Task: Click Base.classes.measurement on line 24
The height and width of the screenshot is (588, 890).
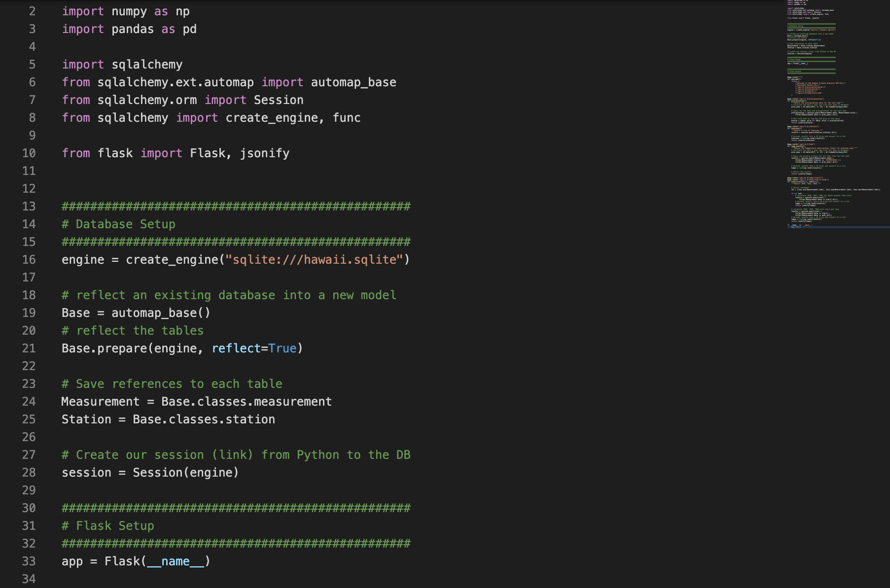Action: click(247, 401)
